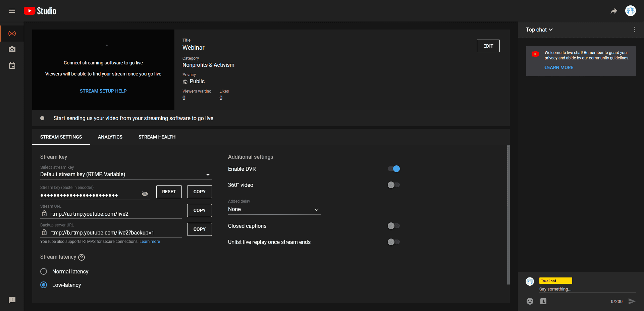
Task: Click the RTMPS Learn more link
Action: coord(150,242)
